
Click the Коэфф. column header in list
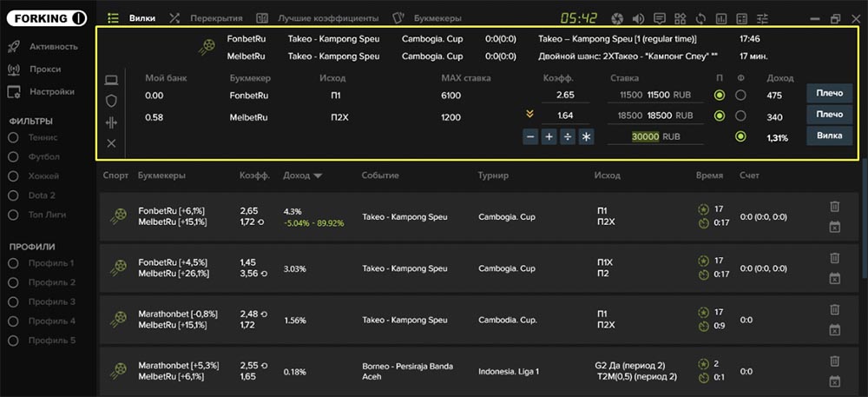(x=254, y=175)
